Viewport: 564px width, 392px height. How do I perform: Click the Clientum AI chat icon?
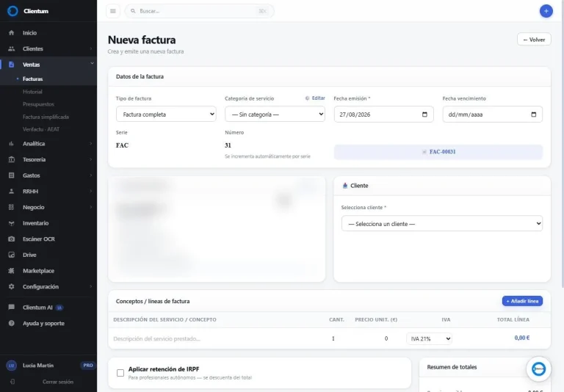pyautogui.click(x=12, y=307)
